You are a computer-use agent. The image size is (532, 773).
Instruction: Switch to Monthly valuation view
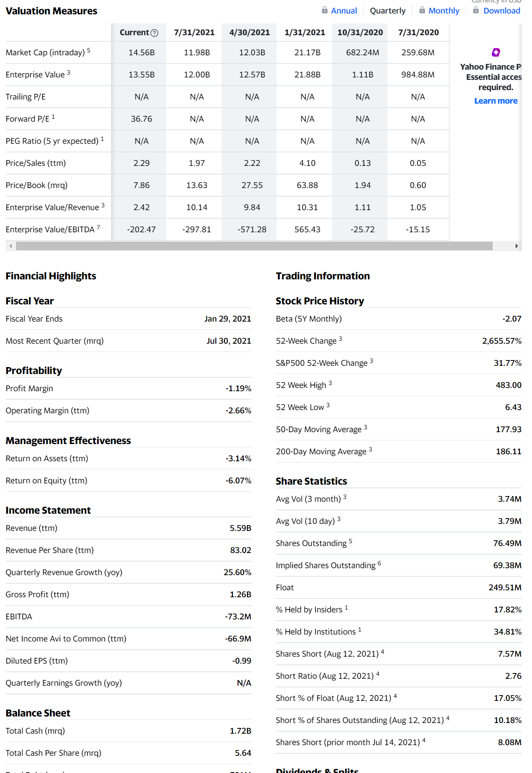pos(444,11)
